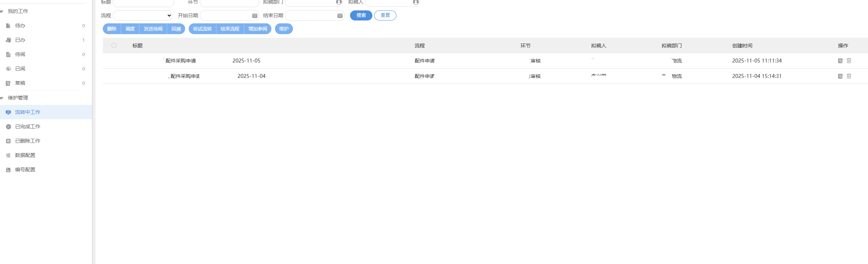Click the 尝试流转 toolbar button
The width and height of the screenshot is (868, 264).
pos(202,29)
